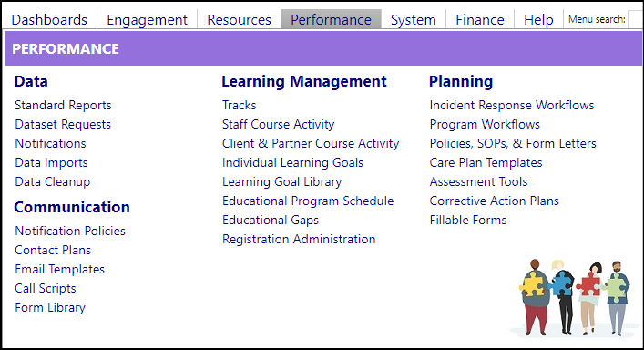This screenshot has width=644, height=350.
Task: Click the Menu search input field
Action: click(x=636, y=19)
